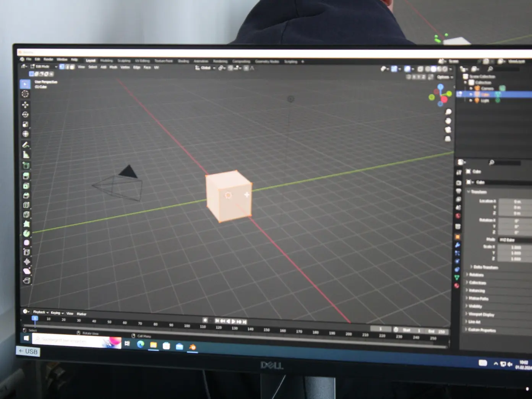532x399 pixels.
Task: Enable edge select mode
Action: 67,67
